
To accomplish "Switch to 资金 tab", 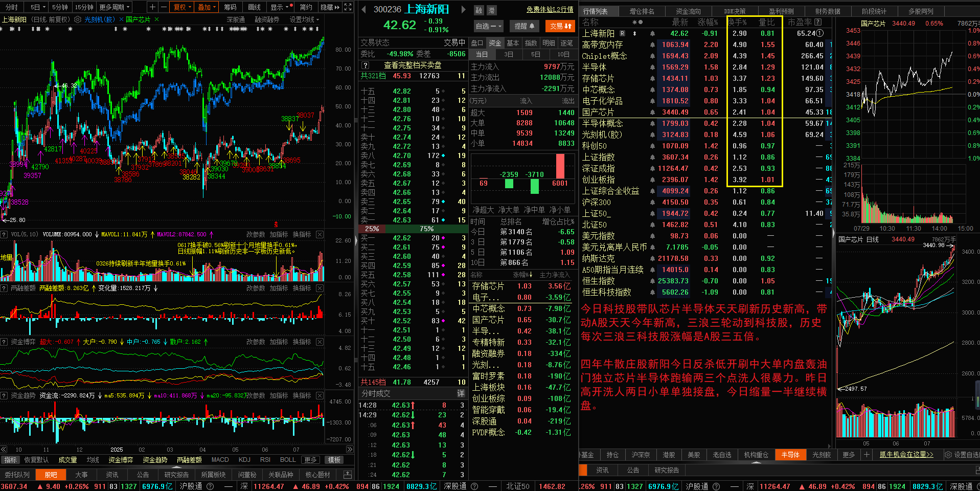I will tap(495, 43).
